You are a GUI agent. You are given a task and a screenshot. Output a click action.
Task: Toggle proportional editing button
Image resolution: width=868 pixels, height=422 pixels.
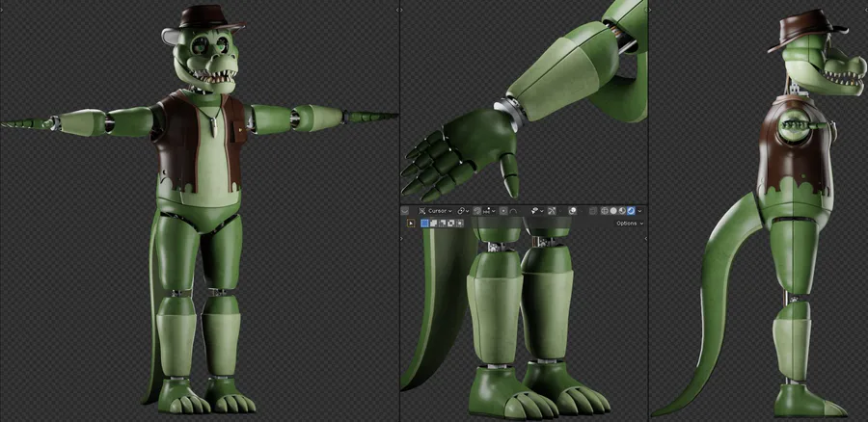pos(503,211)
